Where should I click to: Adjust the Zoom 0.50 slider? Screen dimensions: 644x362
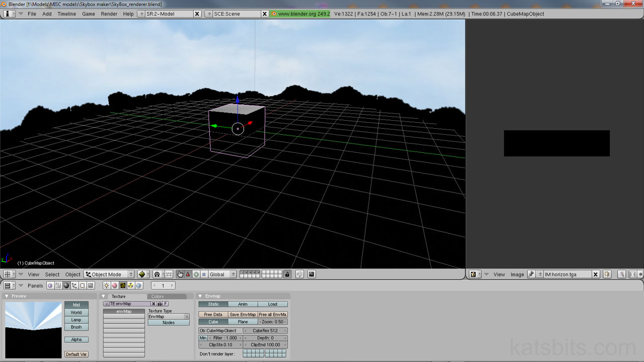[272, 322]
